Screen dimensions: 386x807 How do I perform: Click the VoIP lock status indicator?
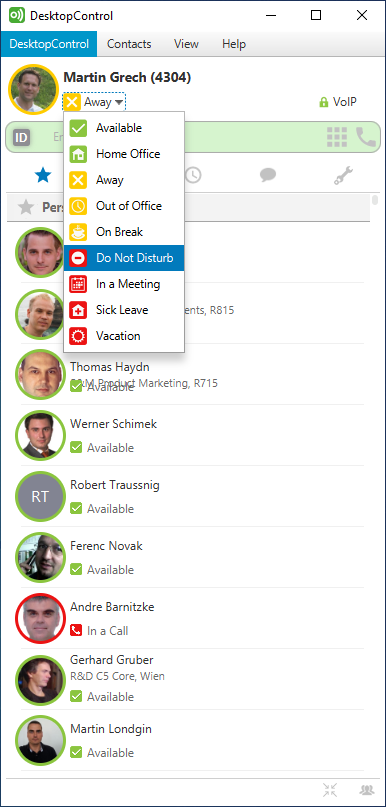[x=338, y=102]
